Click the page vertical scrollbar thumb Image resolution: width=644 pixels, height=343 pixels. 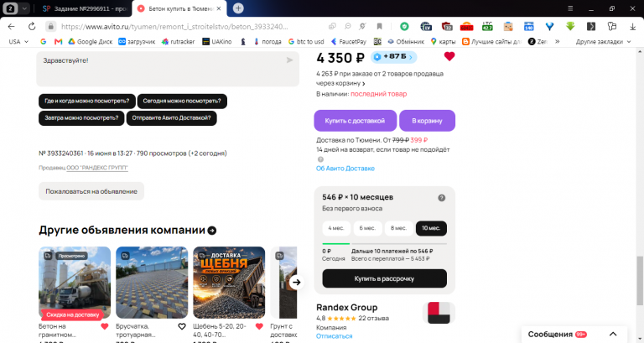pyautogui.click(x=640, y=281)
